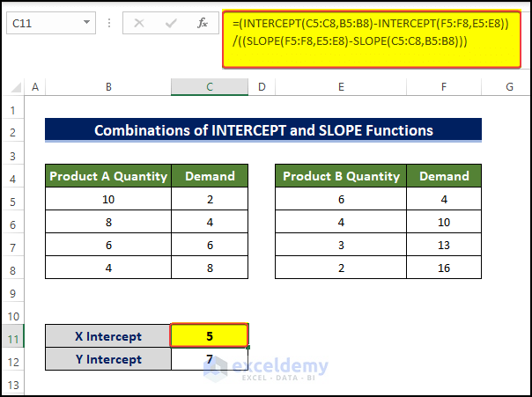The height and width of the screenshot is (397, 532).
Task: Select column D header
Action: pyautogui.click(x=262, y=87)
